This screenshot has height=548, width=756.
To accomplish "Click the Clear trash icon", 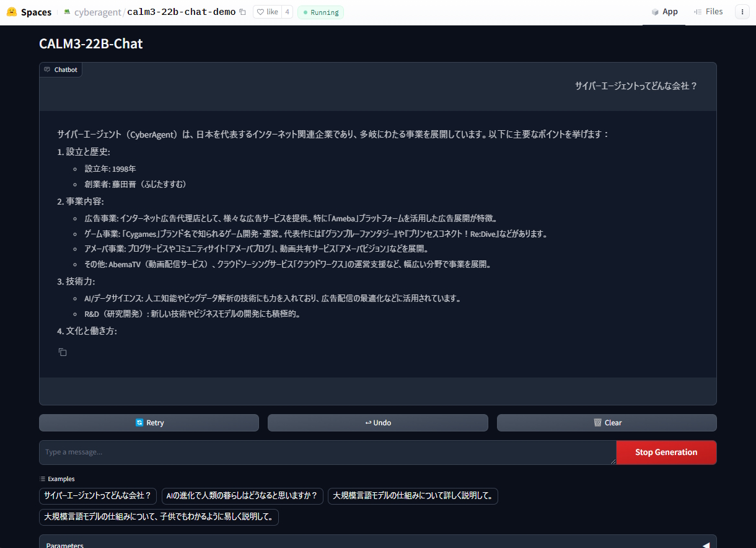I will [x=597, y=422].
